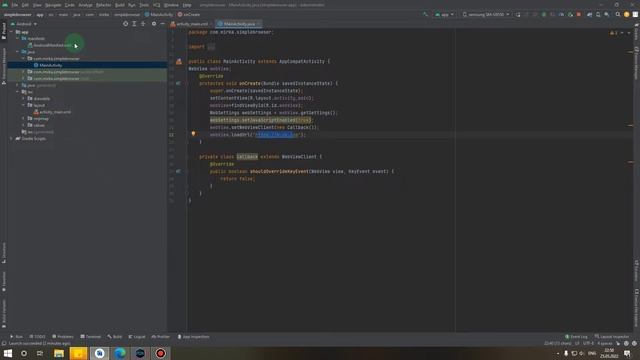640x360 pixels.
Task: Click the onCreate breadcrumb item
Action: point(189,15)
